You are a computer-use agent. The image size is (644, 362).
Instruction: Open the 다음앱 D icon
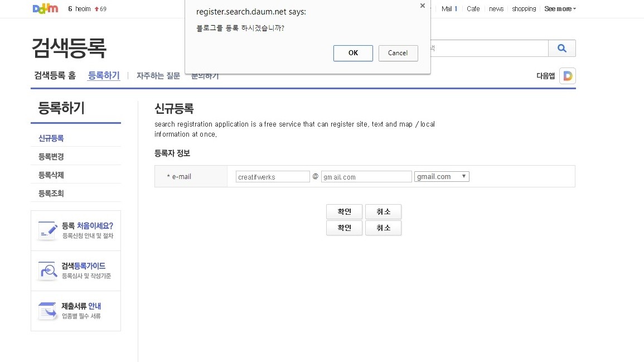click(x=567, y=75)
